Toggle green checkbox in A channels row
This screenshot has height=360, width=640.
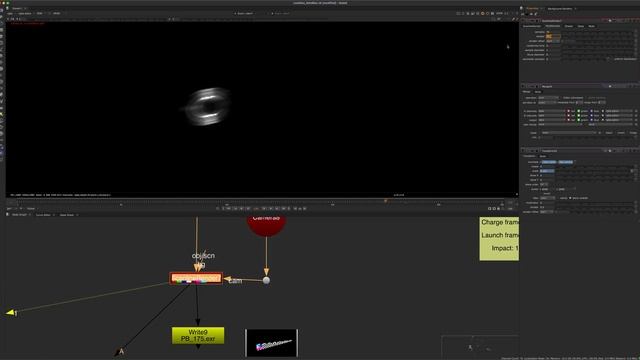[579, 111]
